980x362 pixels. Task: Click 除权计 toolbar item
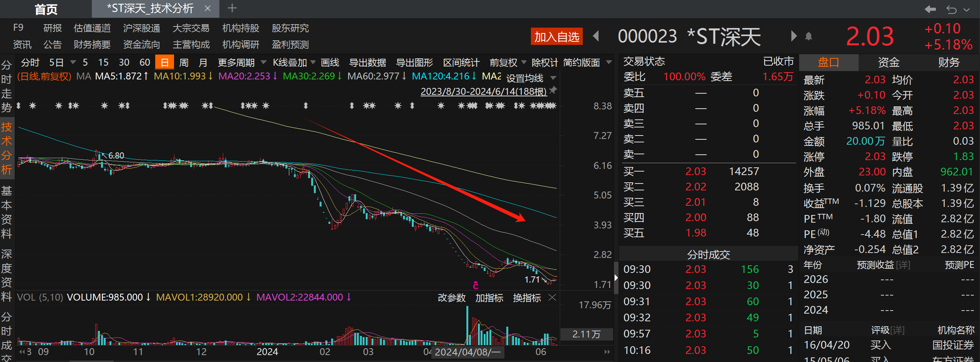click(545, 62)
